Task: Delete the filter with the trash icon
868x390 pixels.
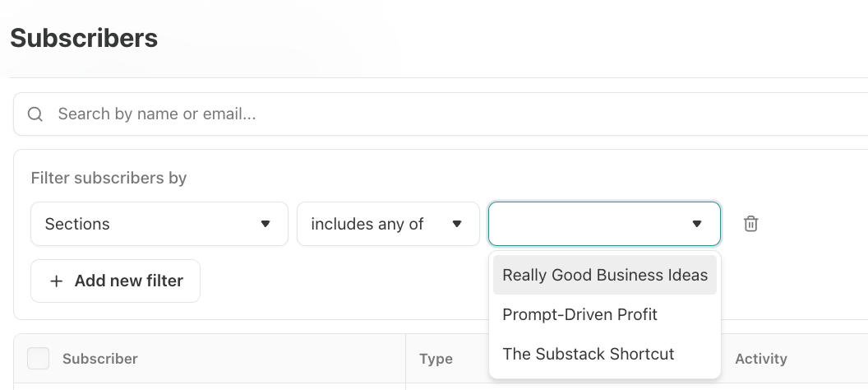Action: tap(750, 224)
